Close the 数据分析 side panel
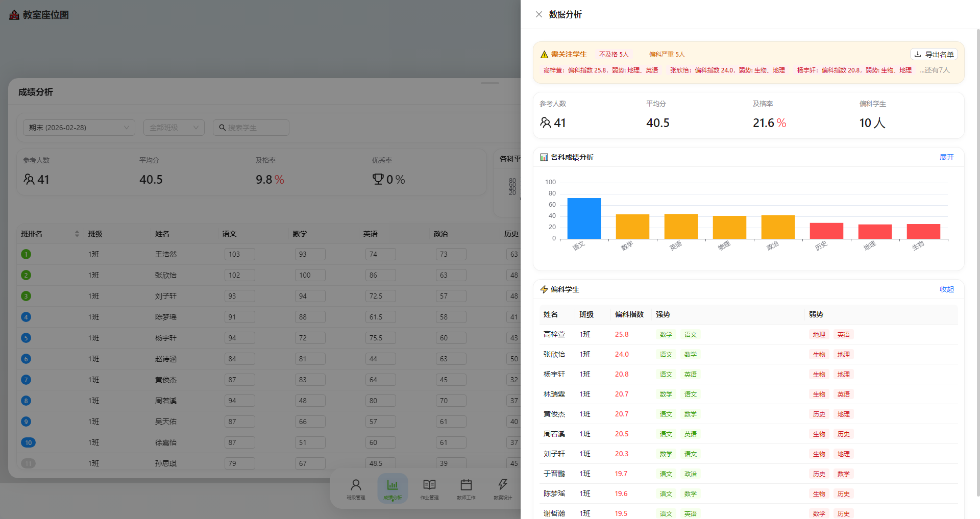 (539, 14)
